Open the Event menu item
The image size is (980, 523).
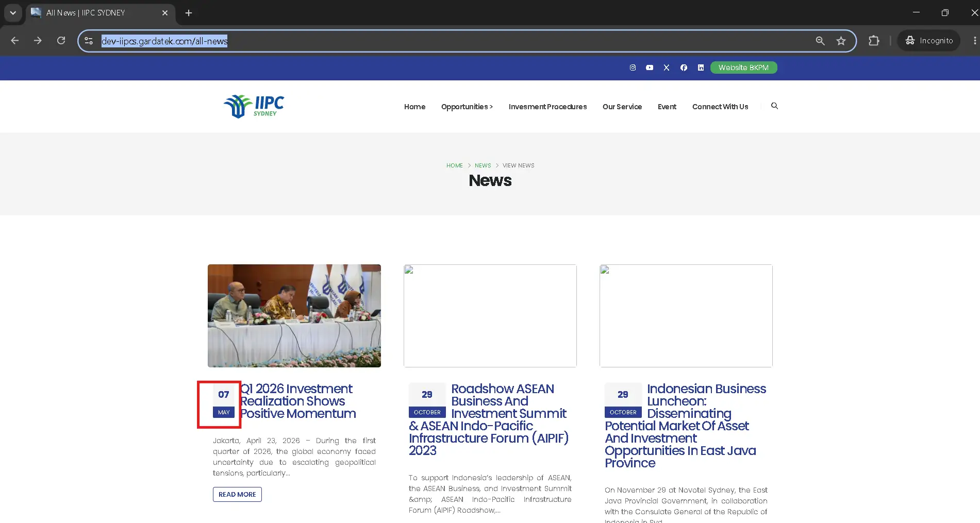click(x=667, y=107)
